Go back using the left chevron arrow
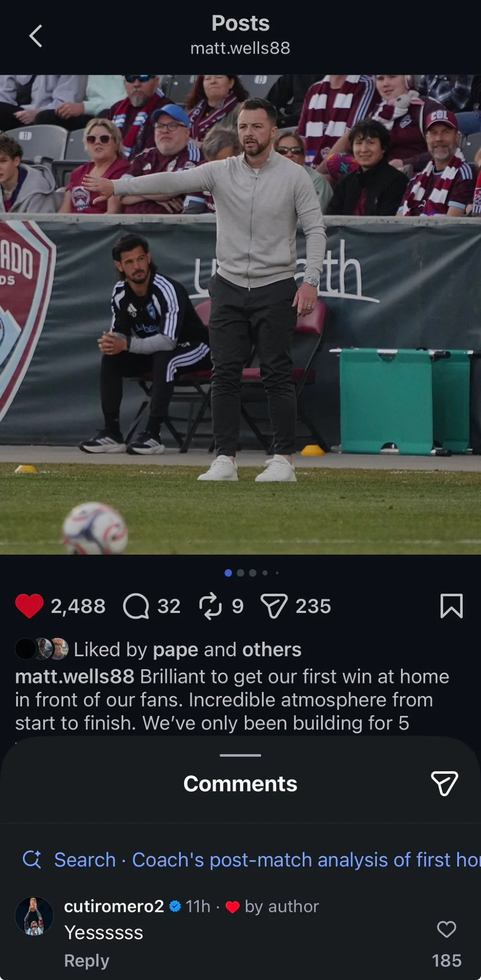 tap(36, 36)
